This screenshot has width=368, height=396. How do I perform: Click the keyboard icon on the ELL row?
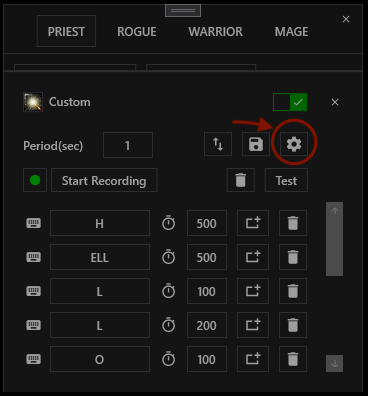[x=34, y=257]
